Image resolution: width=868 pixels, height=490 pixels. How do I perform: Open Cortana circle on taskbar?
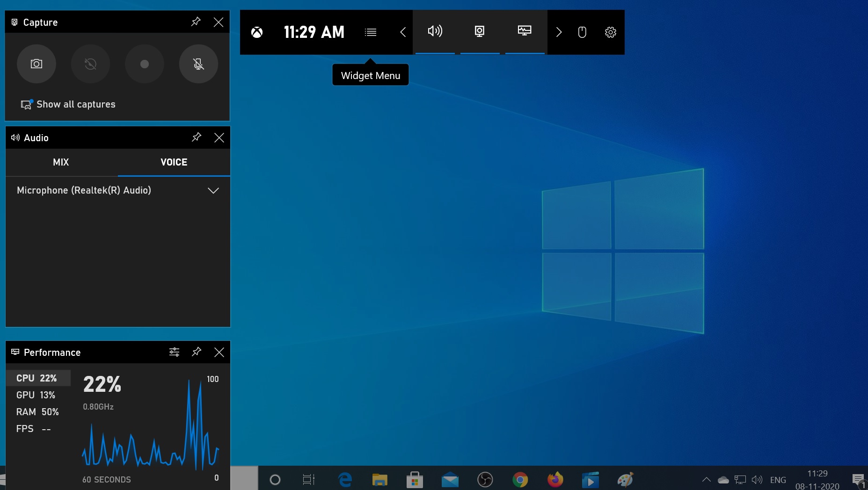click(x=275, y=479)
